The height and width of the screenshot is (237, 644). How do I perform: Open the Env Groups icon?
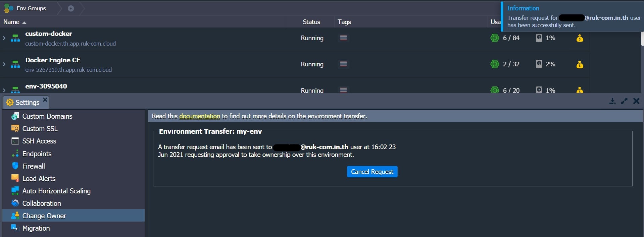click(8, 8)
